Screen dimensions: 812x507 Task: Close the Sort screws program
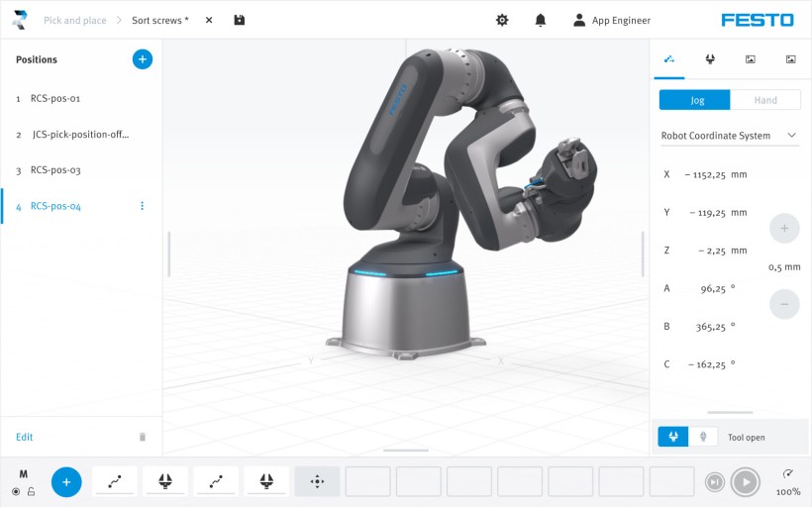pos(209,20)
